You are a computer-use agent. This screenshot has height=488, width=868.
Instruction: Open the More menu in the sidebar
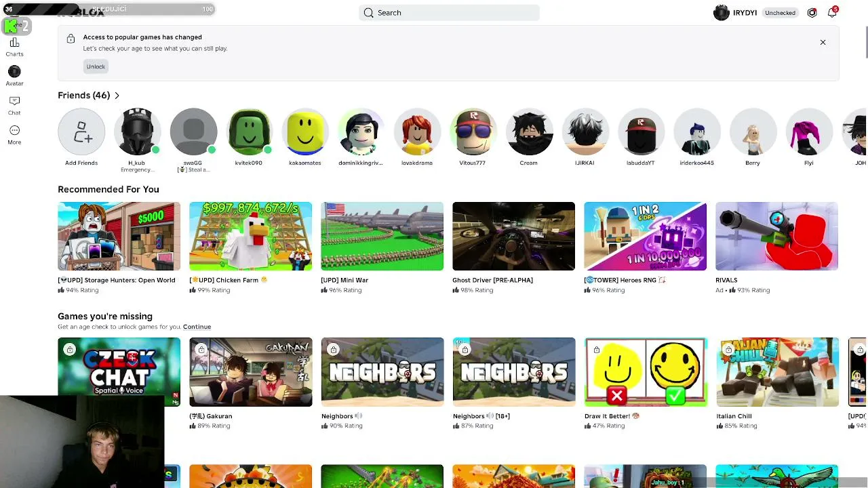pos(14,134)
